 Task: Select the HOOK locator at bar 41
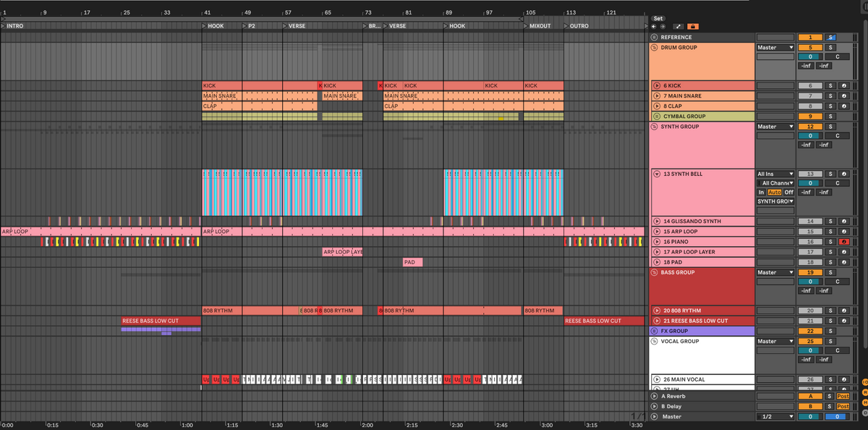(215, 26)
